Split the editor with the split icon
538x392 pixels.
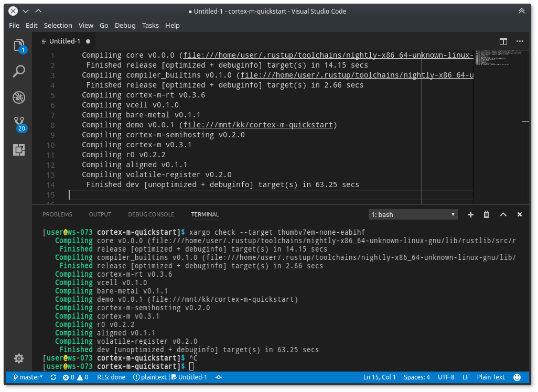pos(503,41)
